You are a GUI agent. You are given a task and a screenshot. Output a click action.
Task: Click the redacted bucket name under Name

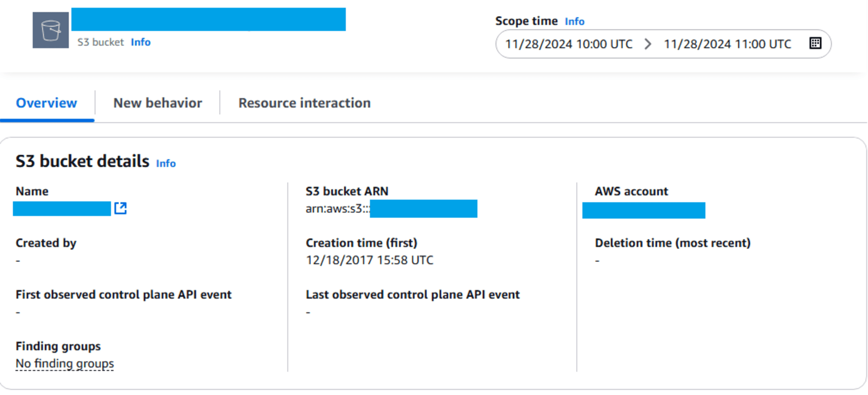pos(62,209)
